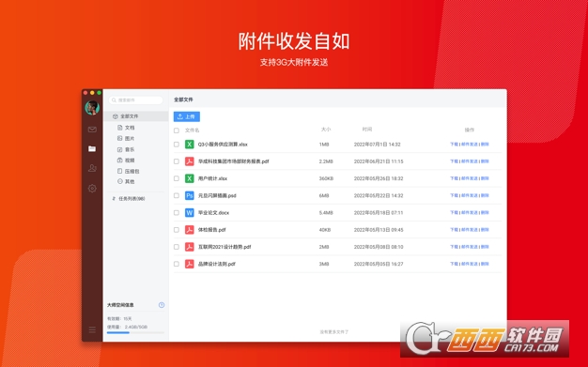Click the user avatar picture
This screenshot has height=367, width=588.
coord(92,108)
